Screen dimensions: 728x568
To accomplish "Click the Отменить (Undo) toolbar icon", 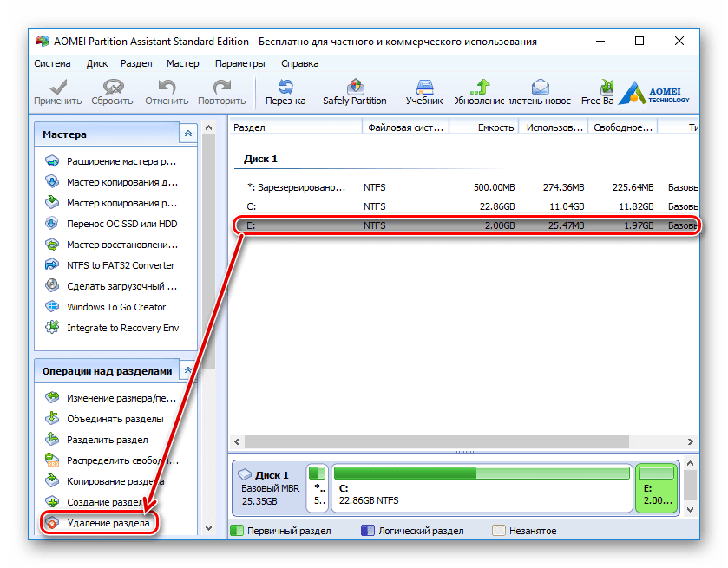I will pyautogui.click(x=167, y=91).
